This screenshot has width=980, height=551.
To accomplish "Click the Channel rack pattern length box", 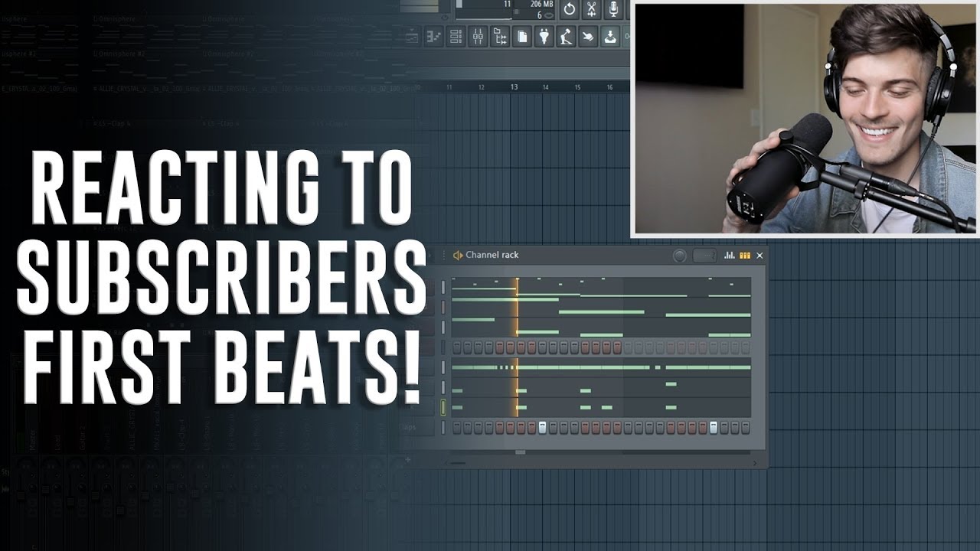I will (x=704, y=256).
